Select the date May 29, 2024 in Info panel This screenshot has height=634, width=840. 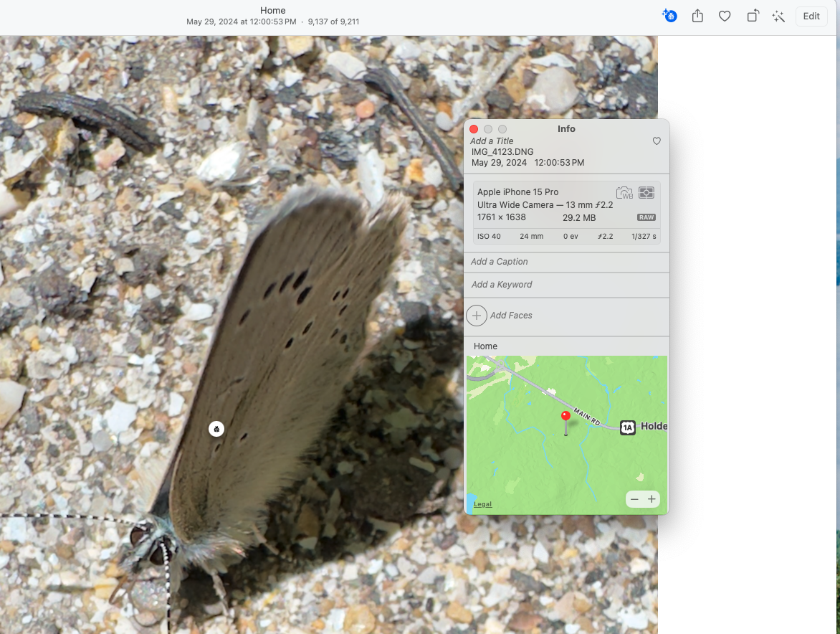pos(500,162)
